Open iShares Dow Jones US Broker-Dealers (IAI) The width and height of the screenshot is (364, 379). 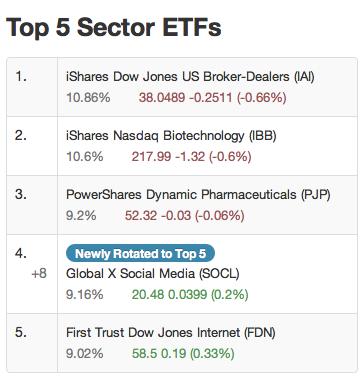pos(190,77)
